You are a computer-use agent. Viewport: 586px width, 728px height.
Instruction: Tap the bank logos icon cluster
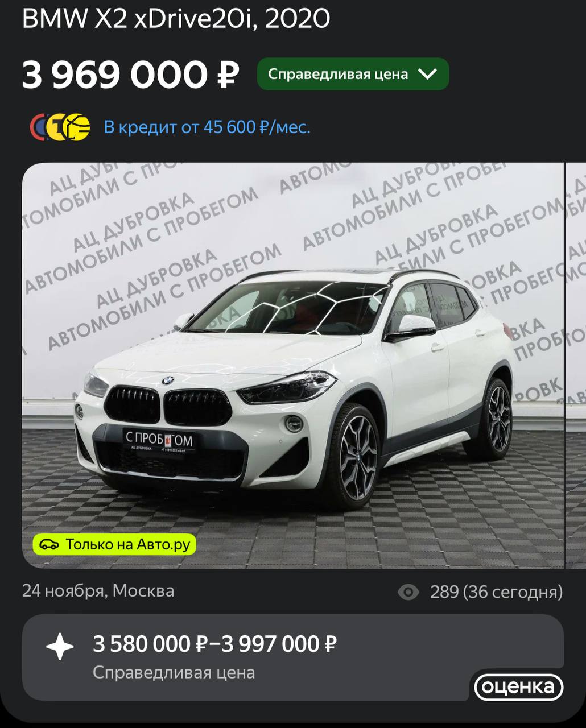coord(60,127)
